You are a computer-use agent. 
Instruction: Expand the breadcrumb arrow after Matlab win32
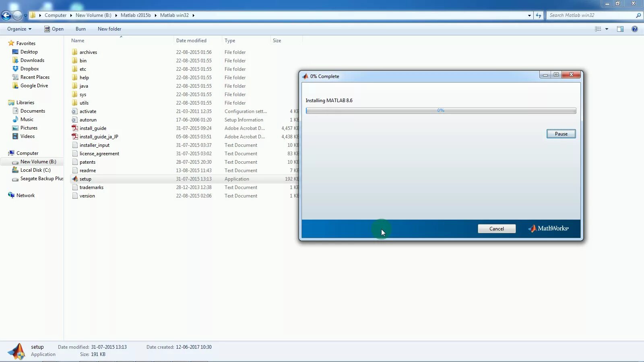[193, 15]
